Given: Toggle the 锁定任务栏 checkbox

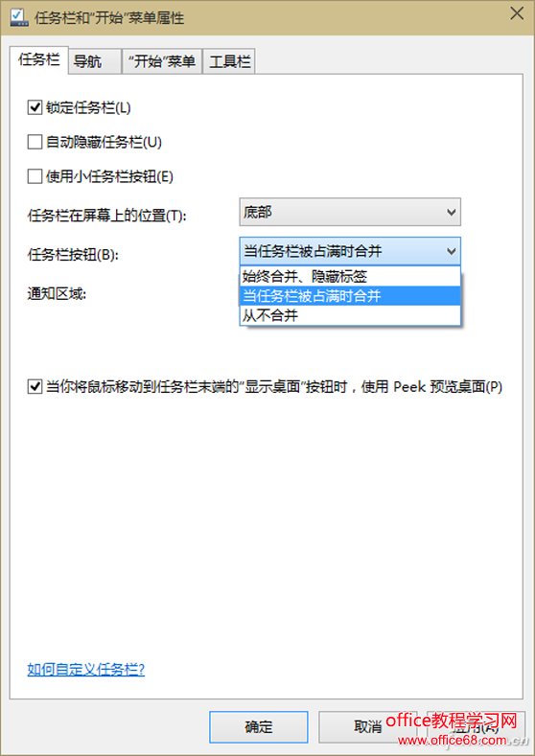Looking at the screenshot, I should [35, 107].
